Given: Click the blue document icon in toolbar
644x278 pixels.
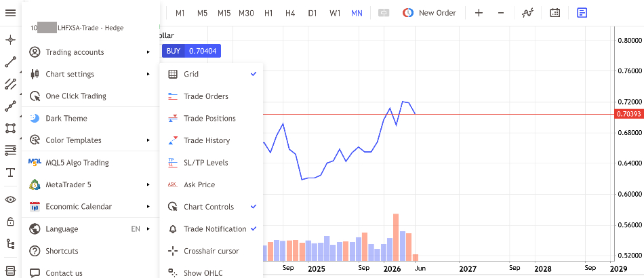Looking at the screenshot, I should [582, 13].
